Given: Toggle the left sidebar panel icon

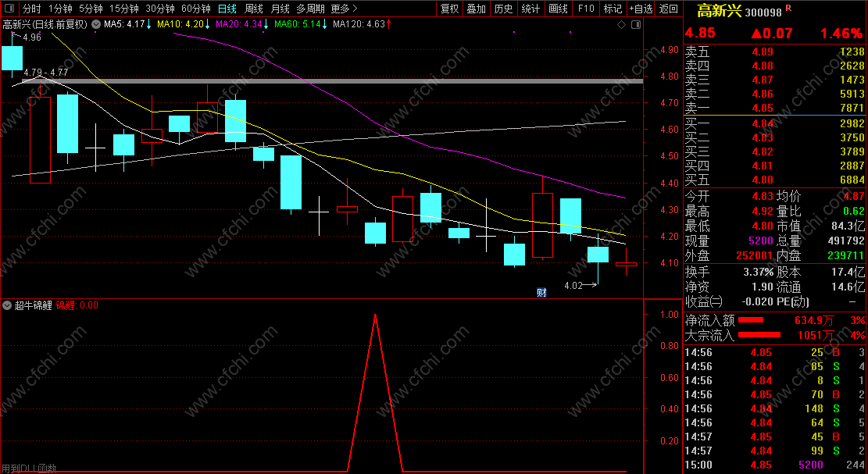Looking at the screenshot, I should 9,9.
